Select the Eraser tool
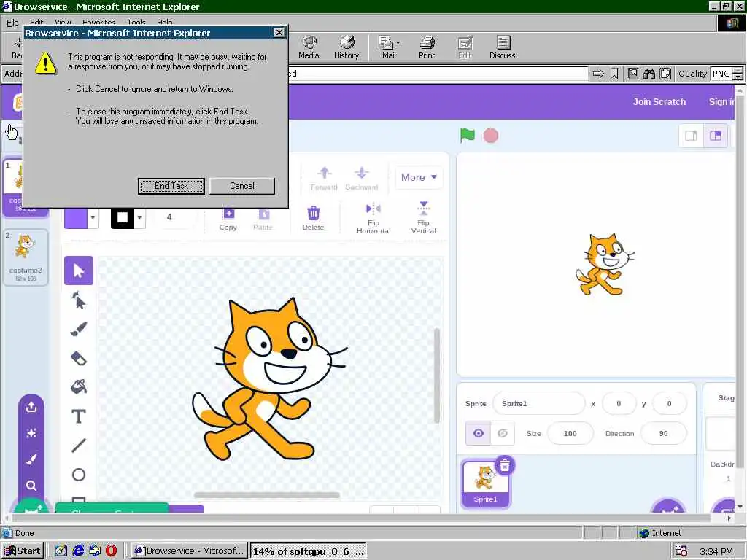Image resolution: width=747 pixels, height=560 pixels. tap(79, 358)
